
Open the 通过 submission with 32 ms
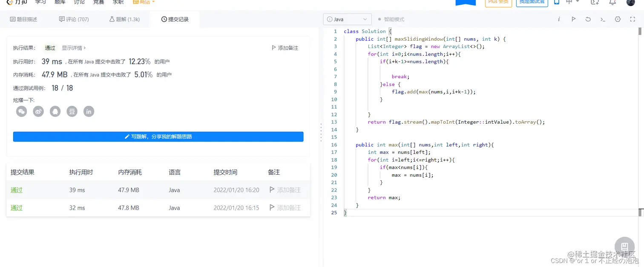pos(17,208)
